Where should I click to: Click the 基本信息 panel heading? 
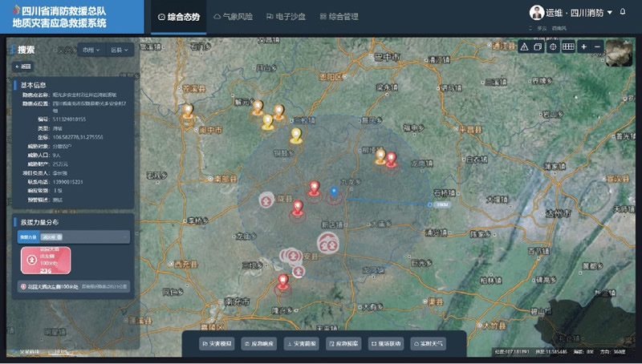click(x=34, y=85)
